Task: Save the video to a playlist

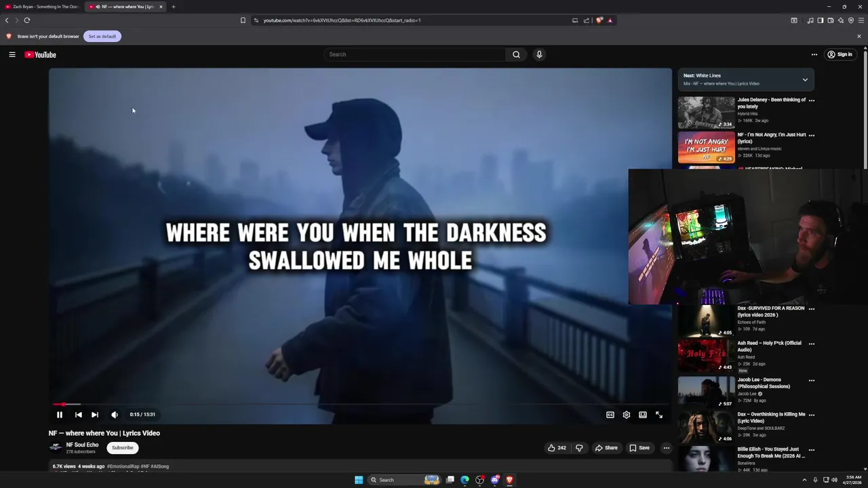Action: click(639, 448)
